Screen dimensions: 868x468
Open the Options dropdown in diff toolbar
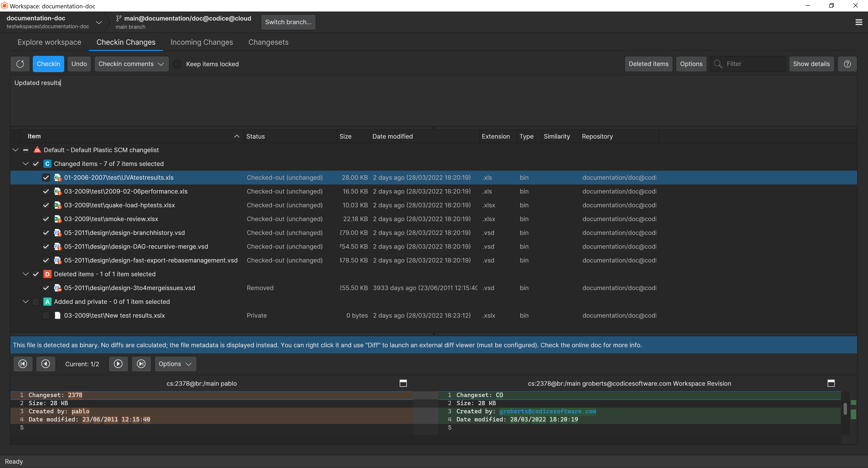175,364
